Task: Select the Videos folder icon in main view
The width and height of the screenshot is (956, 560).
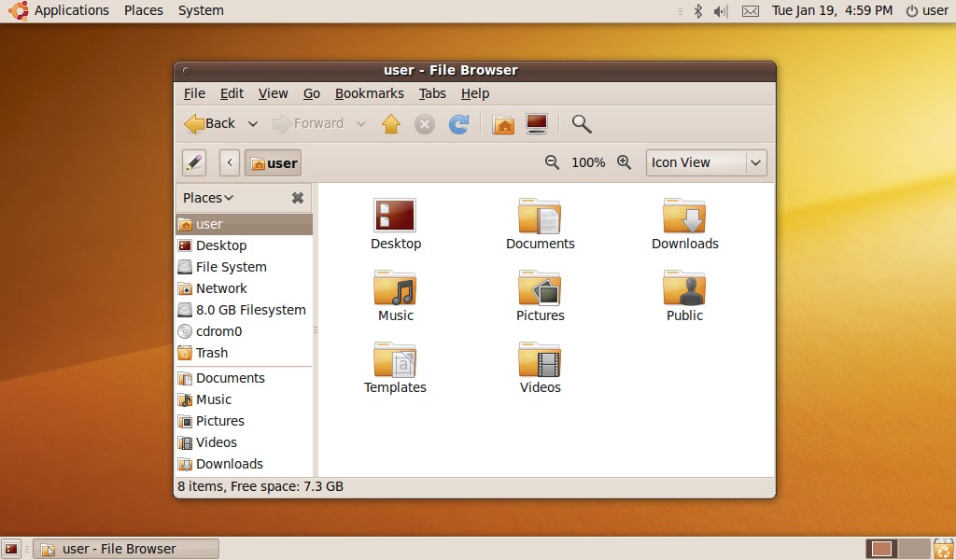Action: [x=540, y=359]
